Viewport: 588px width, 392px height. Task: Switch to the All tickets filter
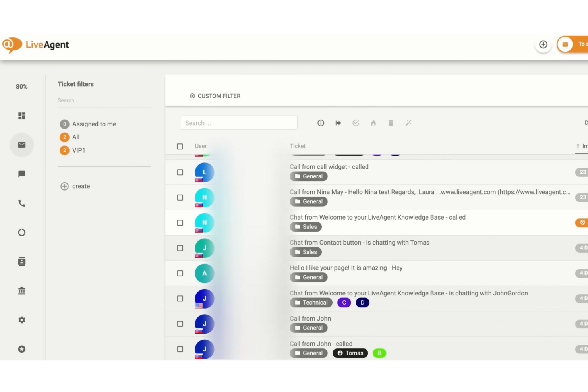pos(75,137)
